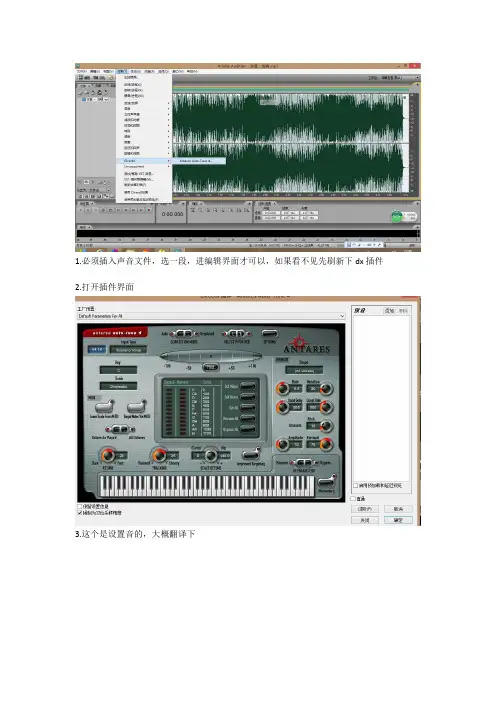
Task: Click the Tracking knob in Auto-Tune
Action: [x=158, y=455]
